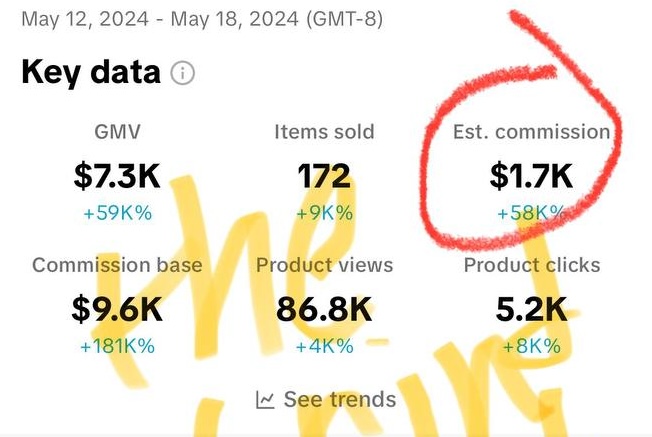The width and height of the screenshot is (652, 437).
Task: Click the +59K% GMV change
Action: point(117,213)
